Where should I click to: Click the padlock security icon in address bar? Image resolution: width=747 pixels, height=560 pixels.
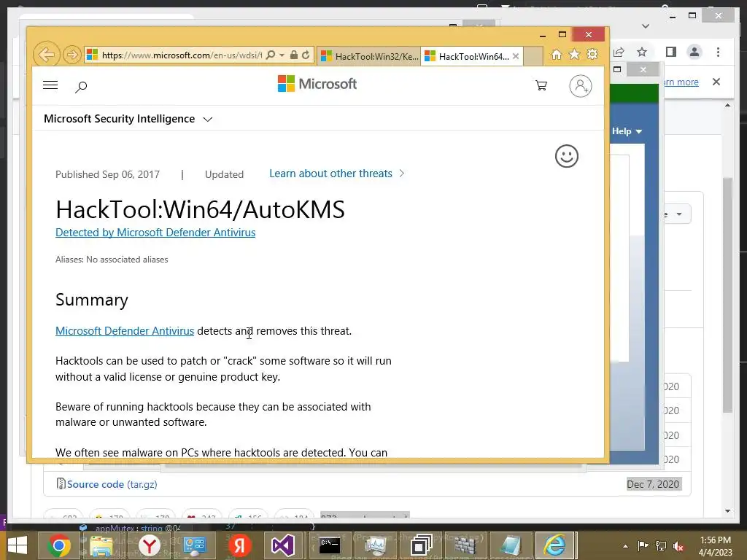pyautogui.click(x=294, y=55)
